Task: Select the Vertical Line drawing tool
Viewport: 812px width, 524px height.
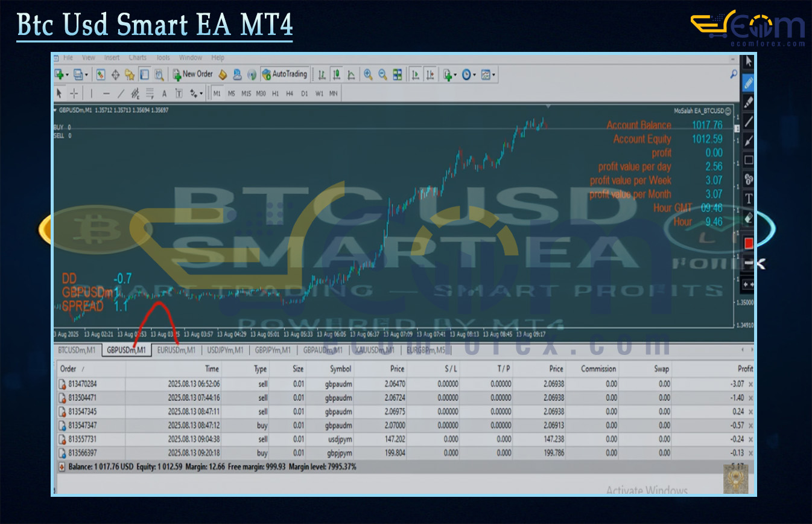Action: [92, 94]
